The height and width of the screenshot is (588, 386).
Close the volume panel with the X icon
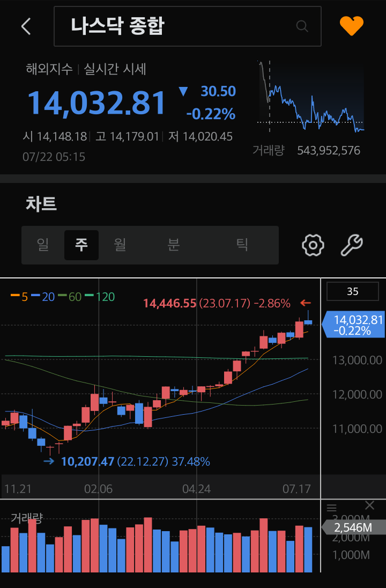point(369,505)
